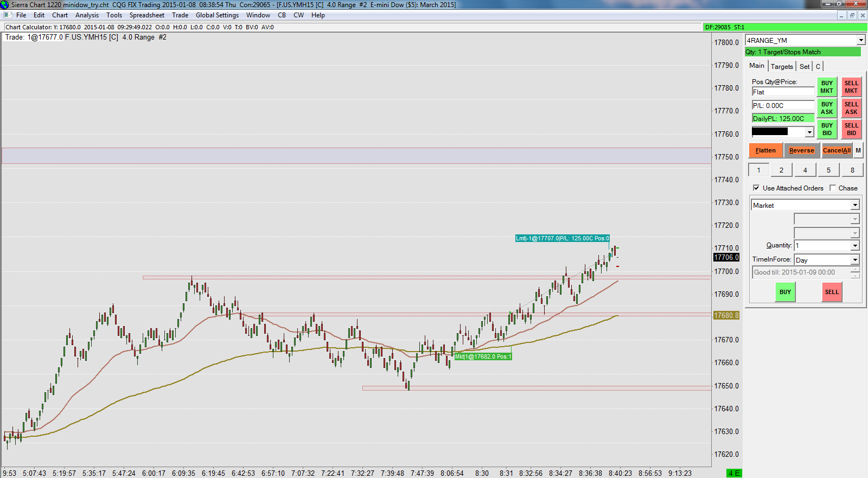Screen dimensions: 868x478
Task: Click the Reverse position button
Action: click(802, 150)
